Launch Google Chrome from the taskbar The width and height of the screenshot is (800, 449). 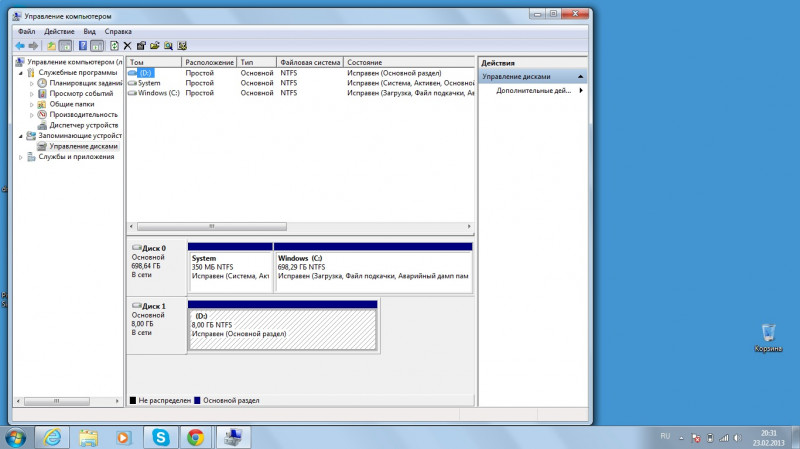point(196,436)
